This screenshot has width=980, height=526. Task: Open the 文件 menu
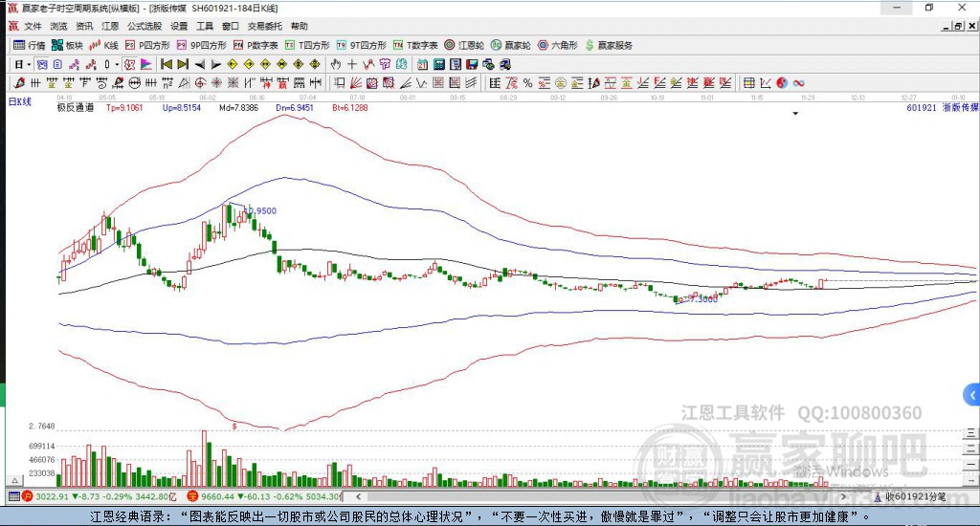pos(33,26)
